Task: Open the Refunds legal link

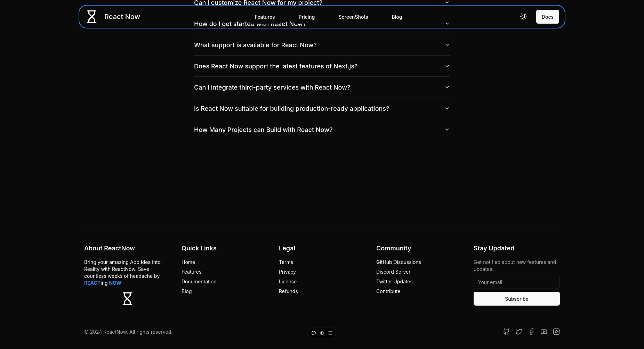Action: (288, 291)
